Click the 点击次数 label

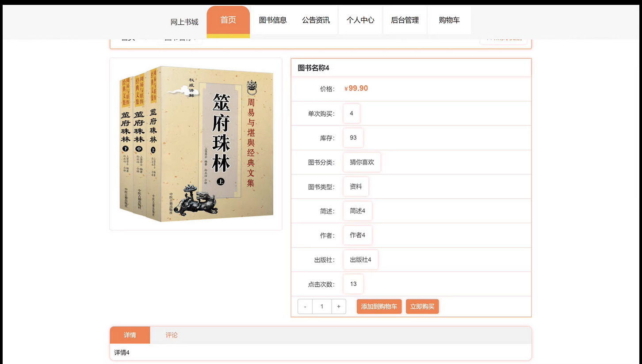[x=321, y=284]
